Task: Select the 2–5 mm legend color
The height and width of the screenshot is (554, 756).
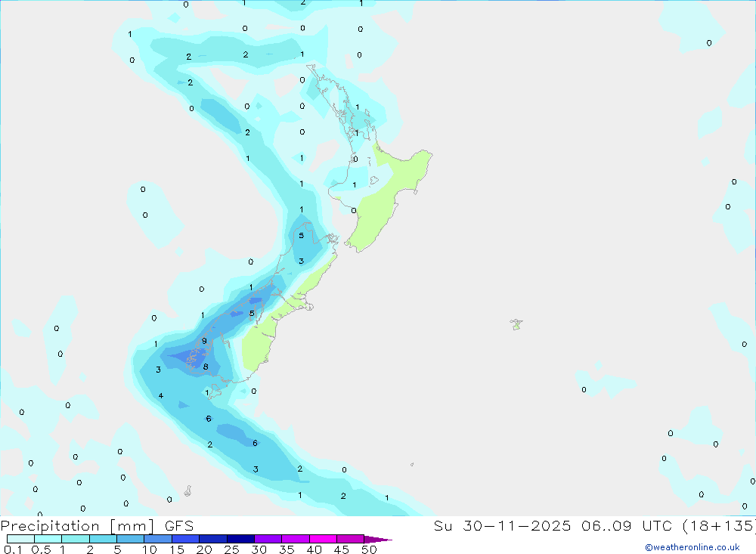Action: coord(103,539)
